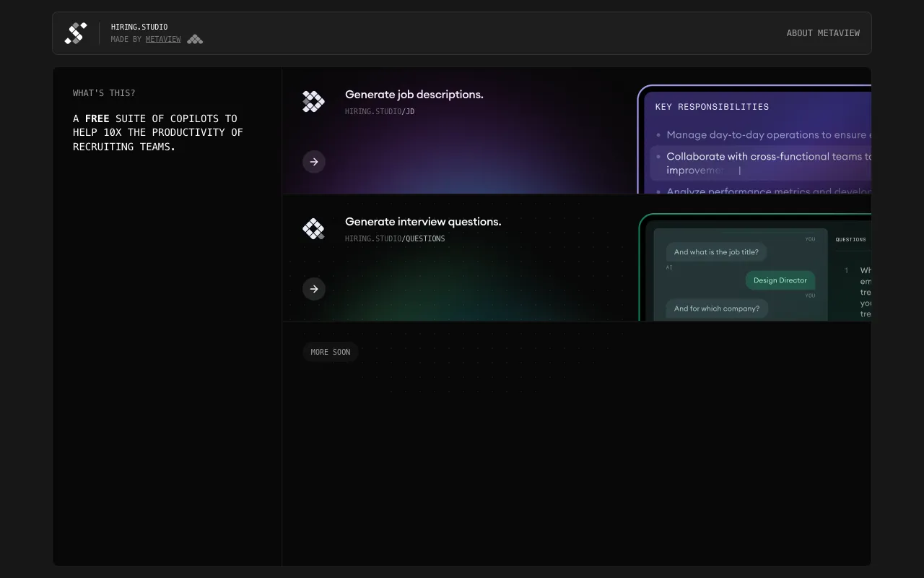This screenshot has height=578, width=924.
Task: Click the HIRING.STUDIO/JD url text
Action: pos(380,111)
